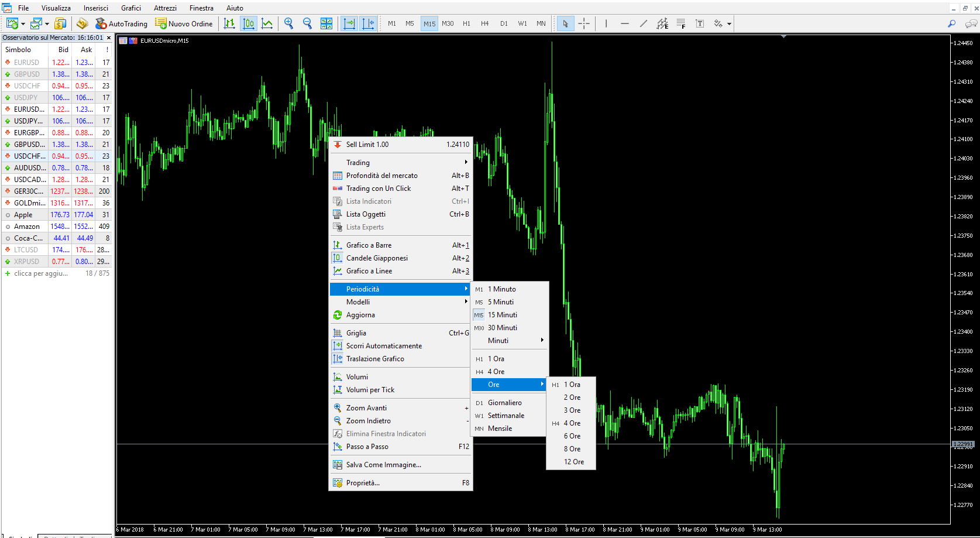Viewport: 980px width, 538px height.
Task: Select the M1 timeframe button
Action: (x=392, y=23)
